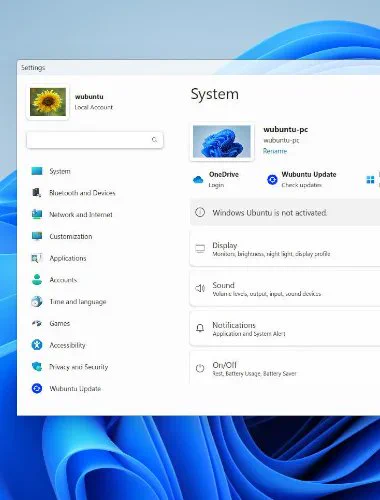Click the Windows Ubuntu is not activated banner
Viewport: 380px width, 500px height.
point(285,212)
